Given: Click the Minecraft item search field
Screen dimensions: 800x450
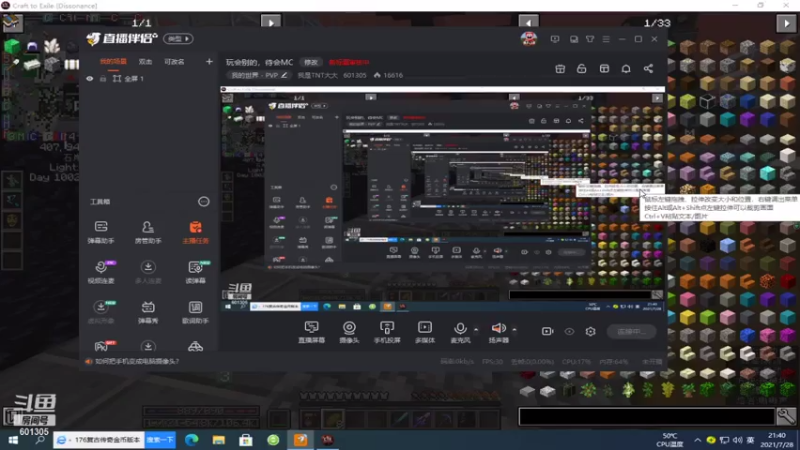Looking at the screenshot, I should pos(646,417).
